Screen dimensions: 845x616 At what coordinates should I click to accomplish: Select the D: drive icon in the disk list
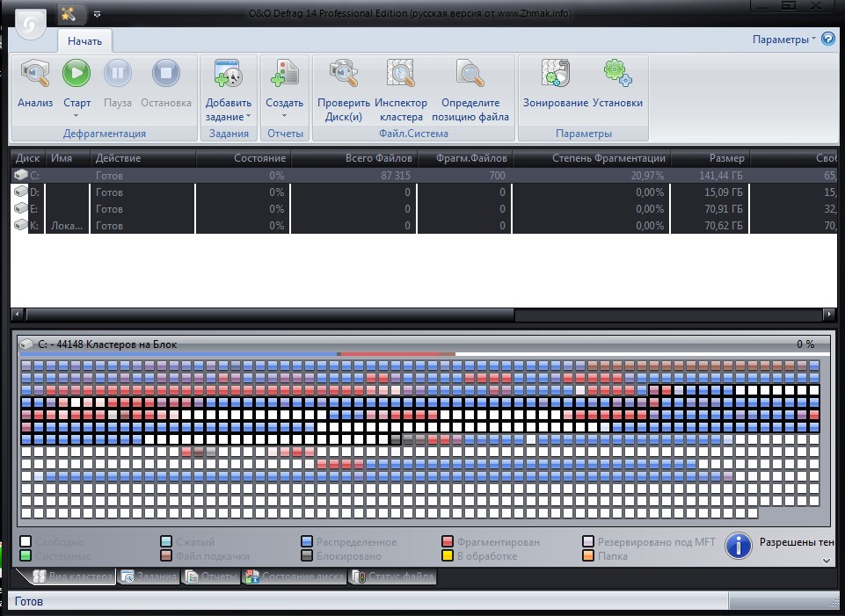[x=20, y=192]
